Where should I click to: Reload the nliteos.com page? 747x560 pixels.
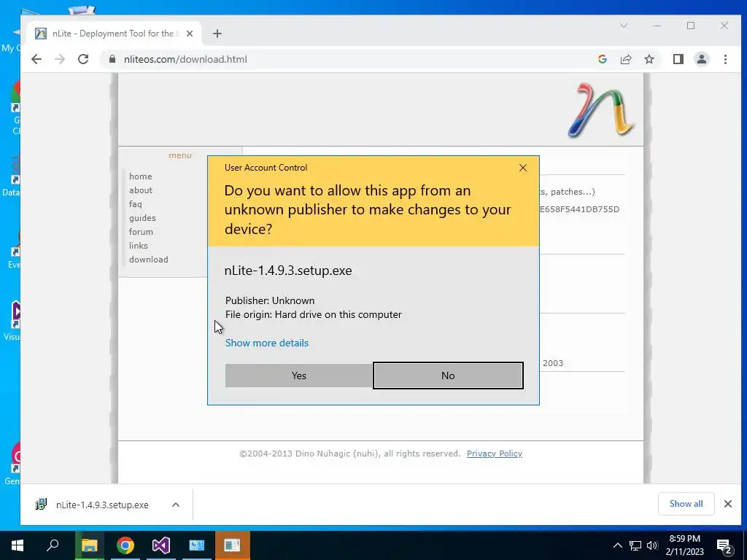[83, 59]
